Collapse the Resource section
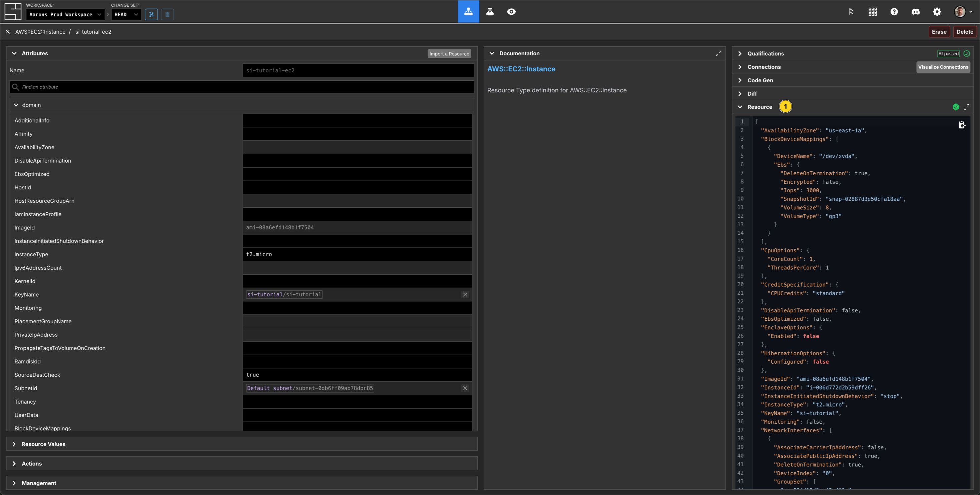The height and width of the screenshot is (495, 980). coord(740,107)
